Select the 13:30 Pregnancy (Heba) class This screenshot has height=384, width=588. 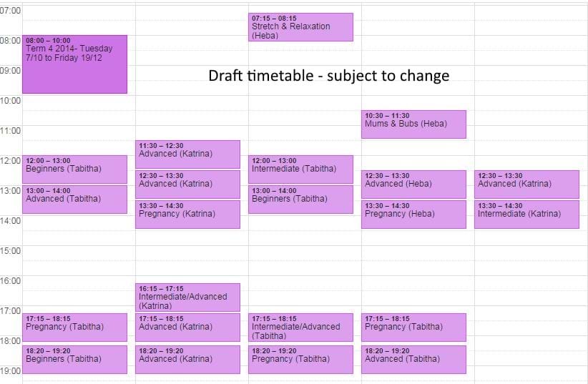413,215
